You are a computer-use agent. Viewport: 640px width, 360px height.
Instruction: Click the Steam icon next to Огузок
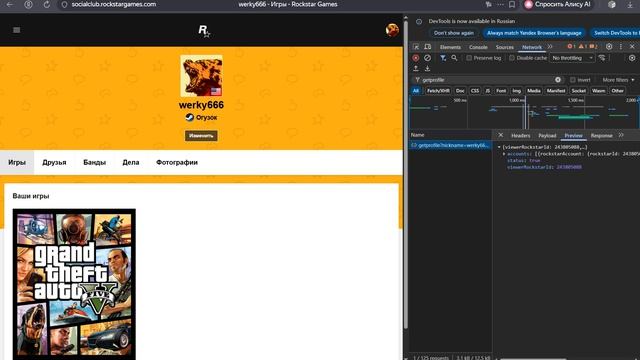point(189,117)
